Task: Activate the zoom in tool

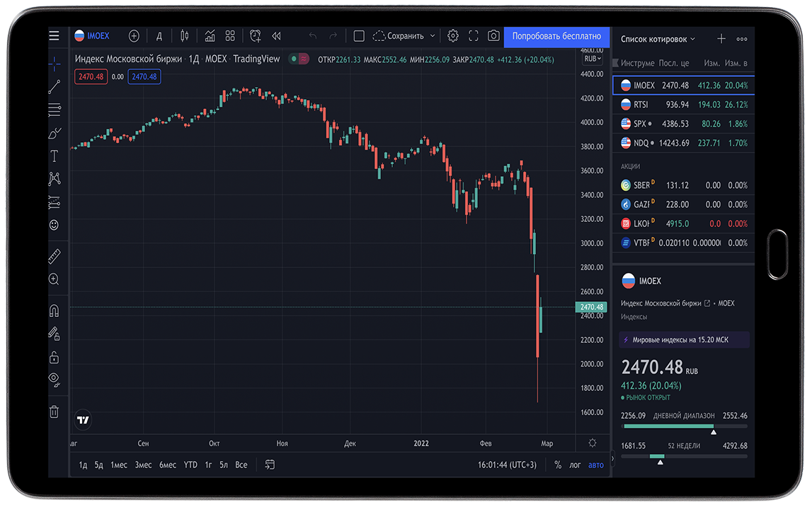Action: (x=54, y=279)
